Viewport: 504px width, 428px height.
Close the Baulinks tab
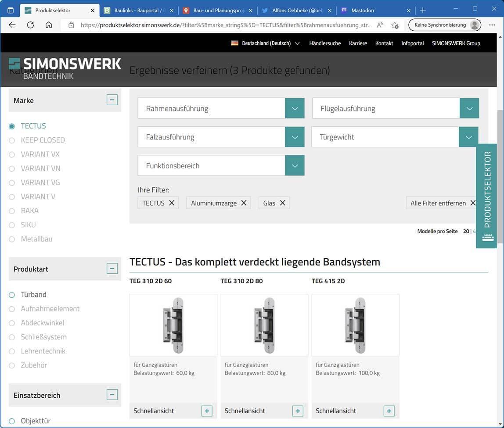tap(172, 10)
